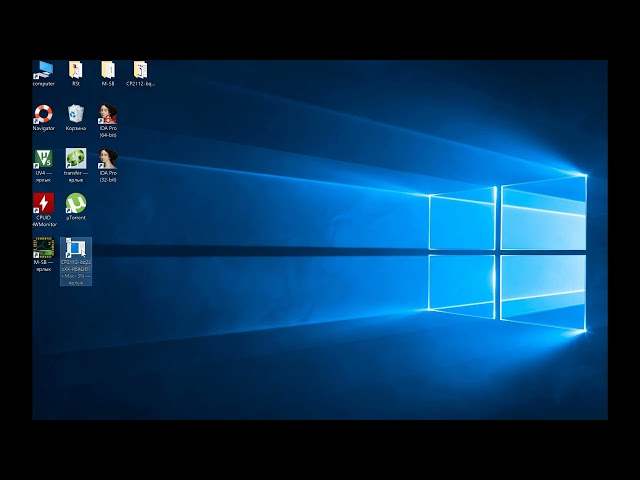Select the RSt folder on the desktop
The height and width of the screenshot is (480, 640).
[x=76, y=71]
